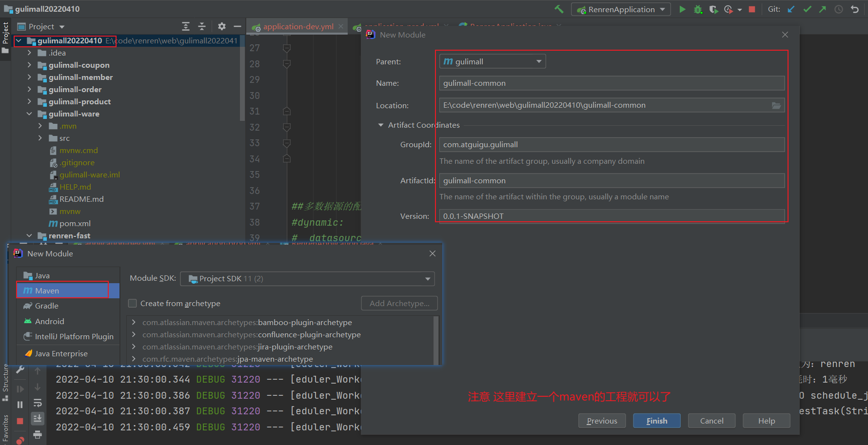
Task: Show Git history clock icon
Action: (839, 9)
